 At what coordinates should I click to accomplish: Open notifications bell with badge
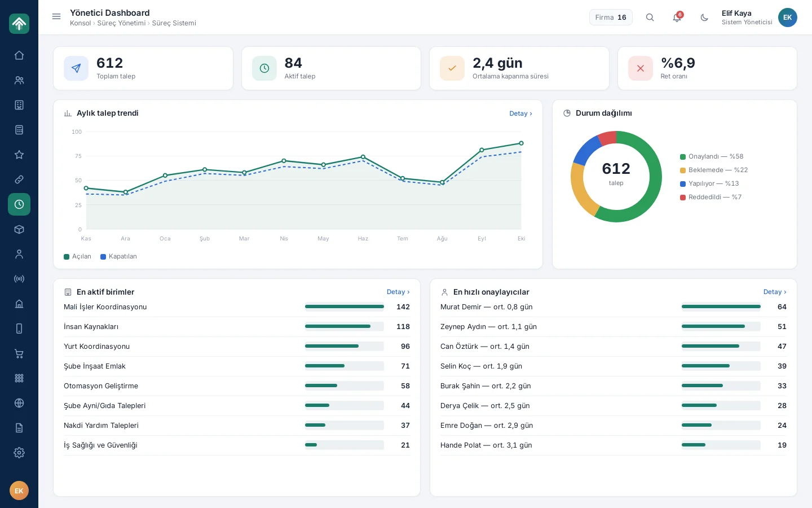pyautogui.click(x=677, y=17)
